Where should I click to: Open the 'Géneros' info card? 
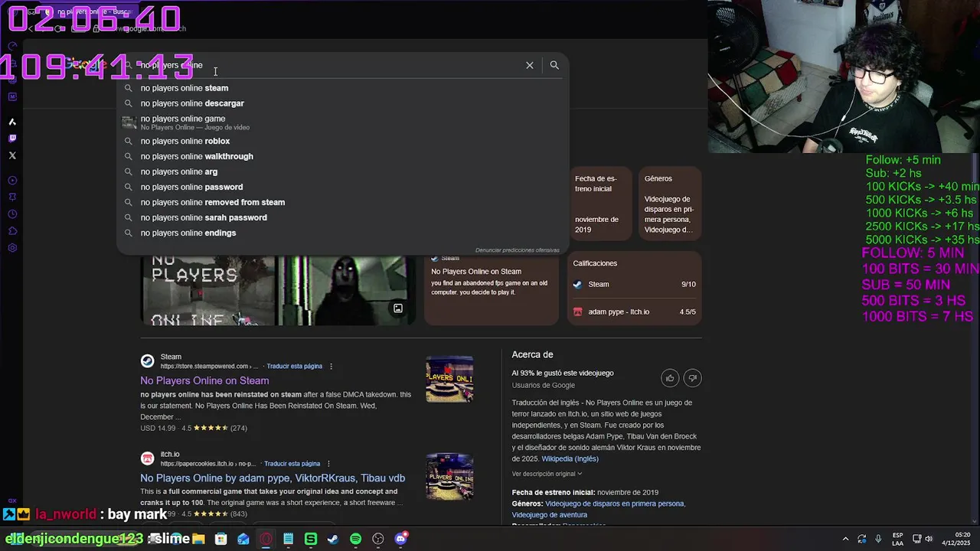point(669,204)
